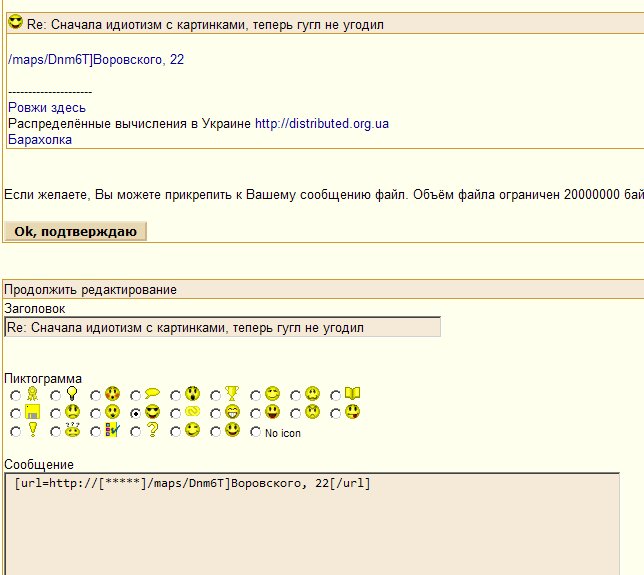Open the http://distributed.org.ua link
Viewport: 644px width, 575px height.
pyautogui.click(x=321, y=124)
